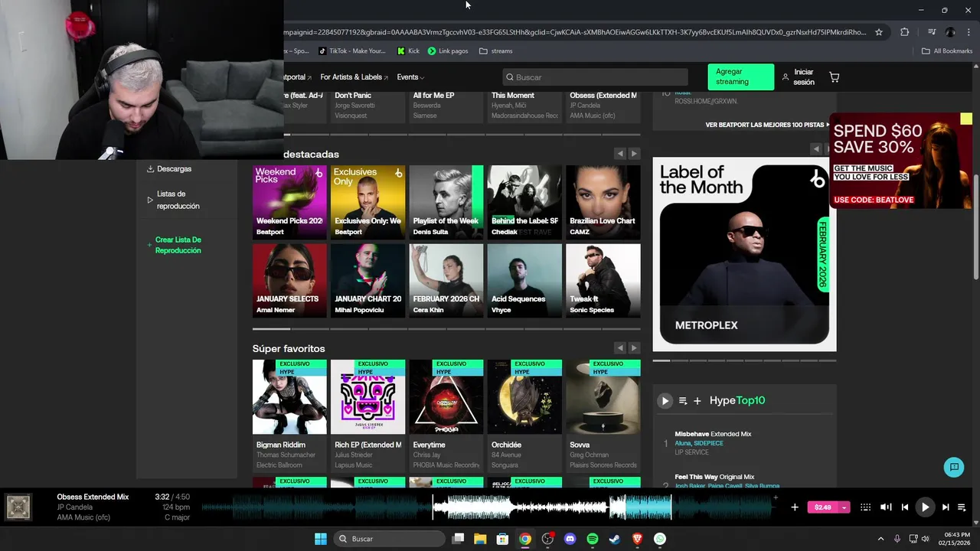
Task: Open Weekend Picks chart thumbnail
Action: coord(289,201)
